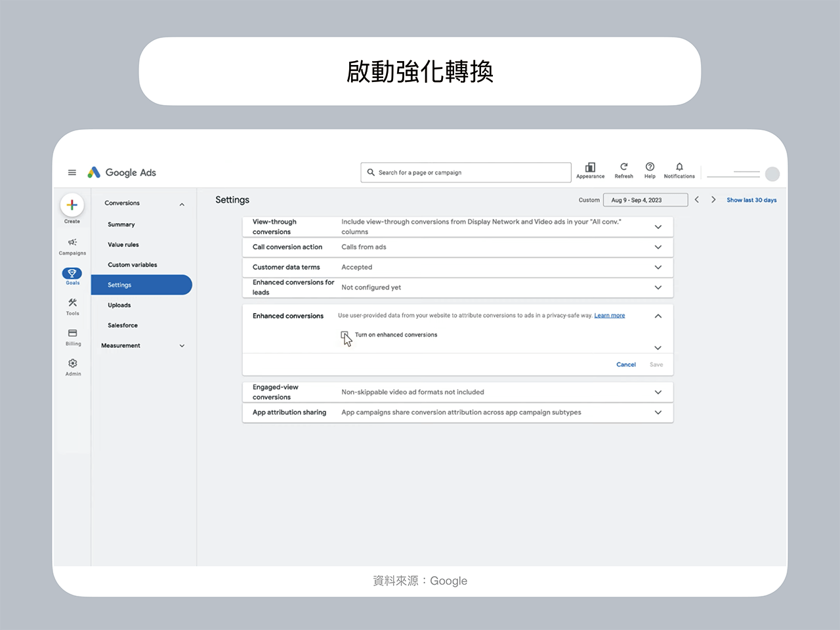Screen dimensions: 840x630
Task: Go to previous date range arrow
Action: pos(697,199)
